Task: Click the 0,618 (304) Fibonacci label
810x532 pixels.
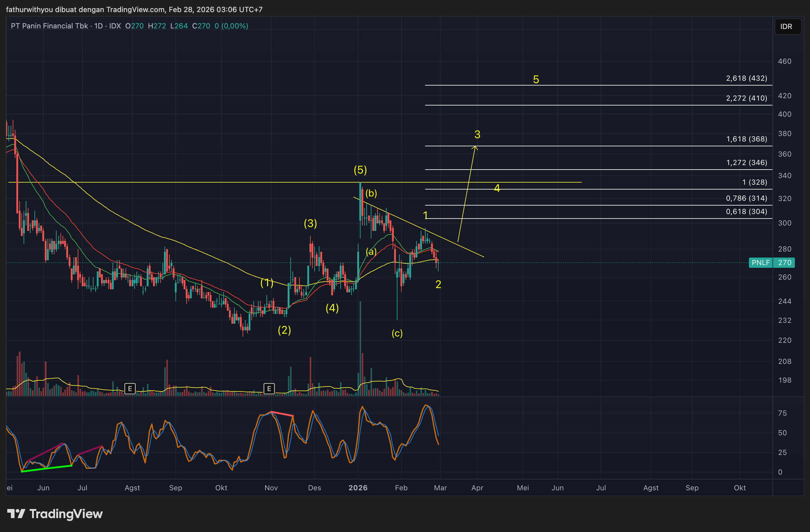Action: (746, 212)
